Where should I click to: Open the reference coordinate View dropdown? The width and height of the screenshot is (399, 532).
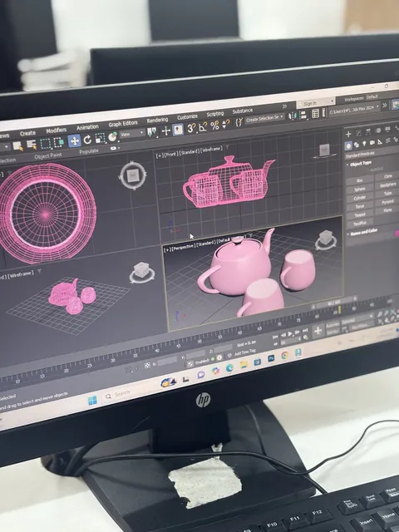click(x=132, y=134)
